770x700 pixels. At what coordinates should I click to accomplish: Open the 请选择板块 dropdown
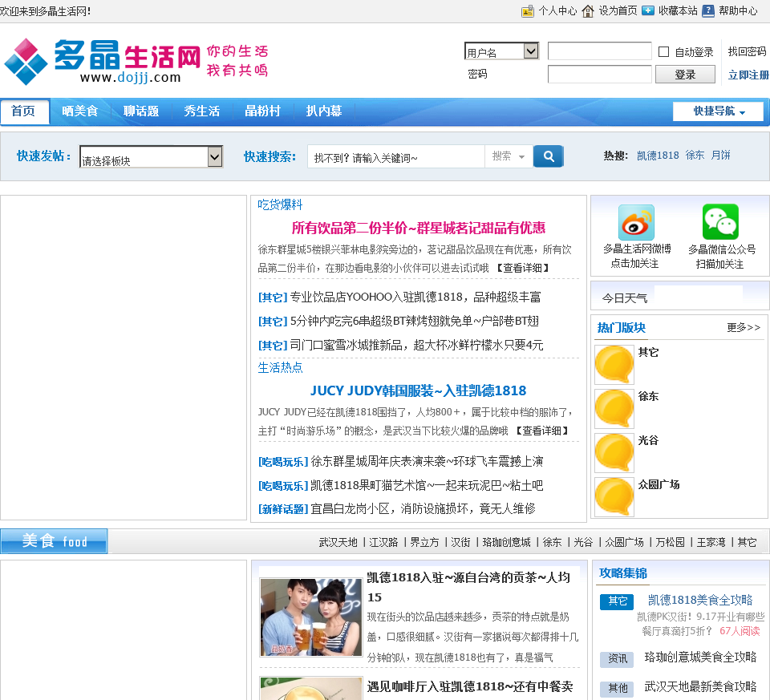click(152, 157)
